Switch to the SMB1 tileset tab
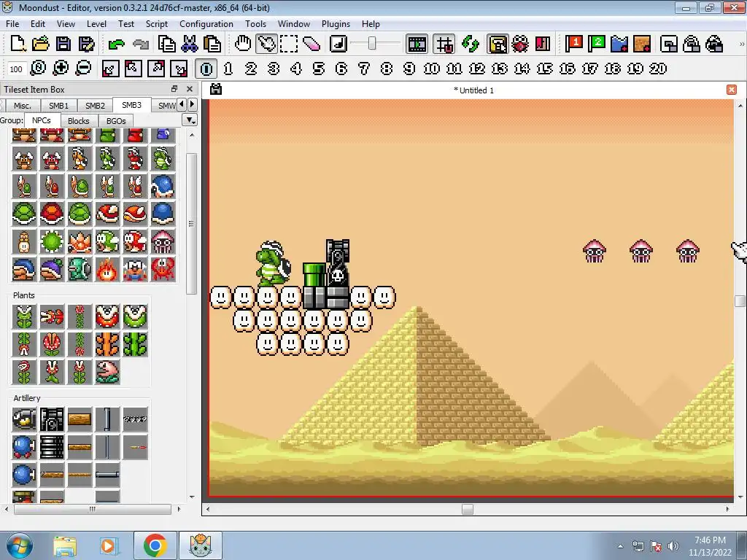747x560 pixels. coord(58,106)
